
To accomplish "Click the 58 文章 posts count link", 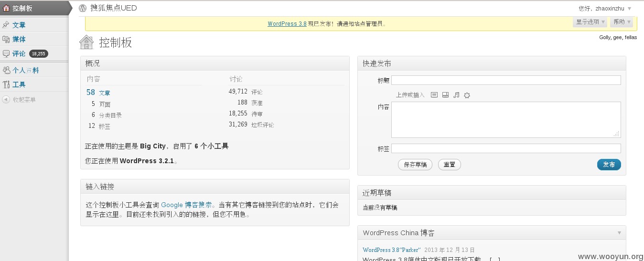I will (98, 93).
